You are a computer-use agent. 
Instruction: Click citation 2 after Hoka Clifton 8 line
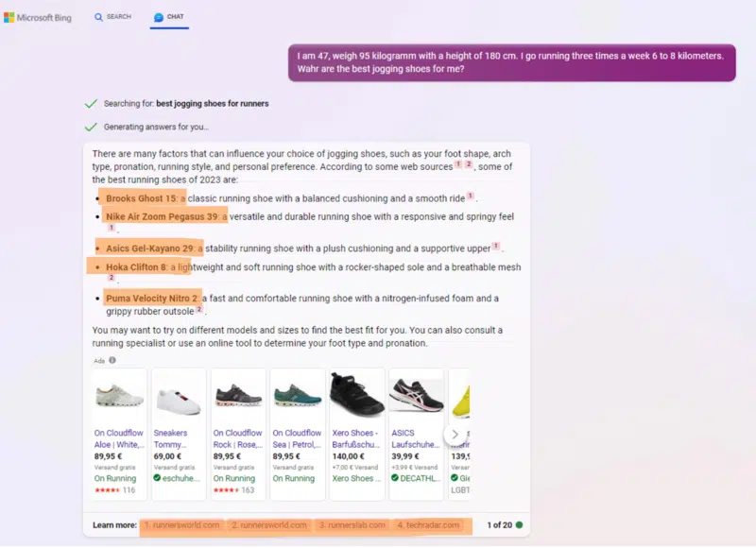112,278
